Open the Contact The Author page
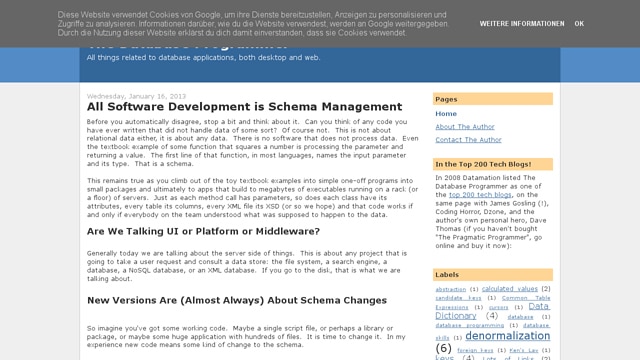 click(468, 140)
